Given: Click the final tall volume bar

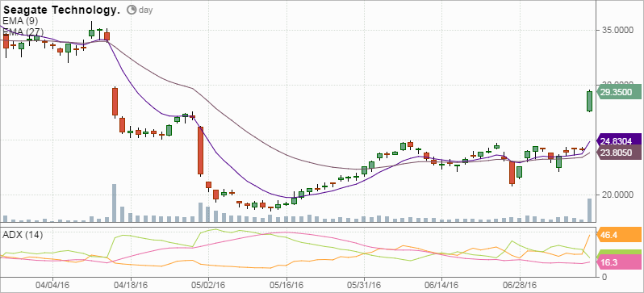Looking at the screenshot, I should point(589,211).
